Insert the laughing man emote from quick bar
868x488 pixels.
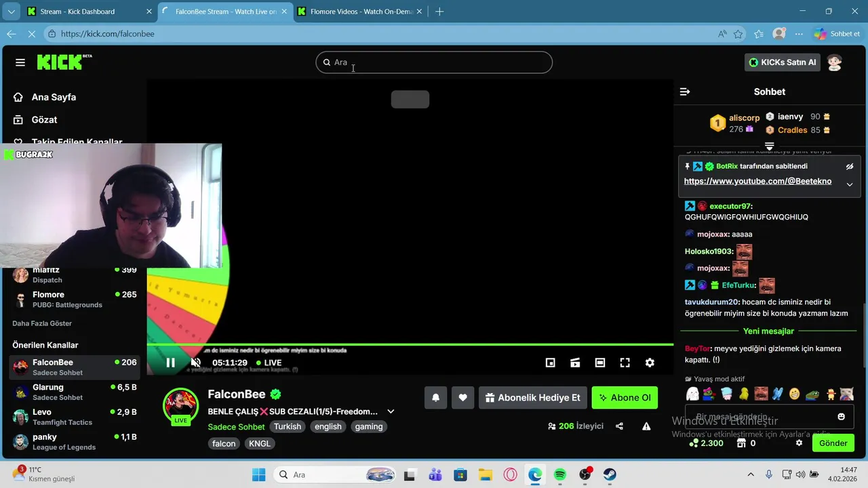coord(761,394)
